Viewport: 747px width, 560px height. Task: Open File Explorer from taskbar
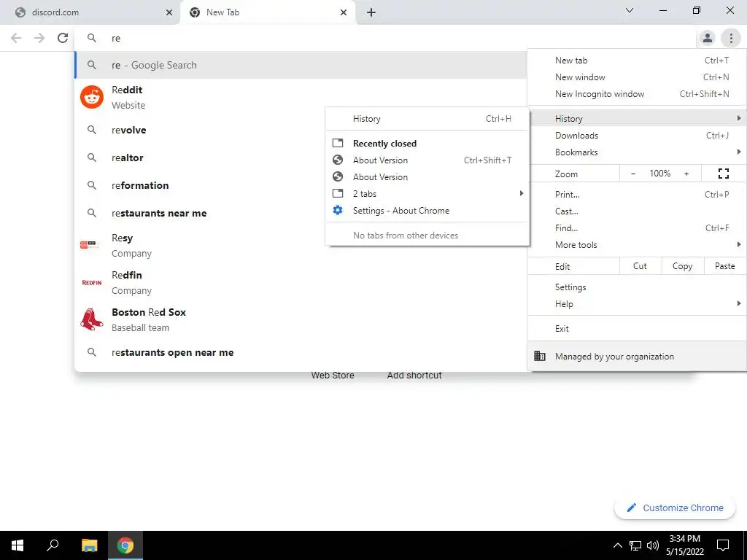point(89,545)
